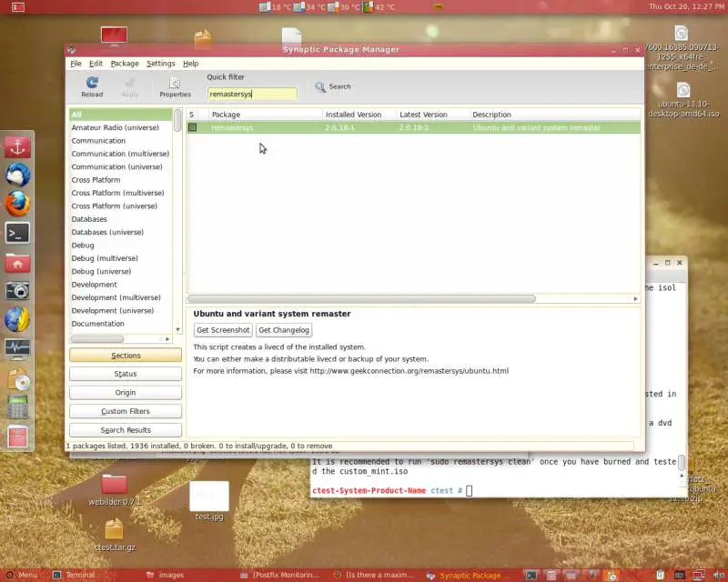Open the home folder from the dock
This screenshot has height=582, width=728.
[x=17, y=262]
